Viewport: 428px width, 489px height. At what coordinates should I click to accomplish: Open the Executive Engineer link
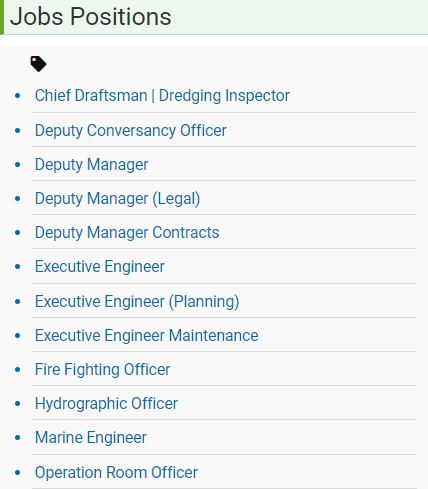(x=100, y=267)
